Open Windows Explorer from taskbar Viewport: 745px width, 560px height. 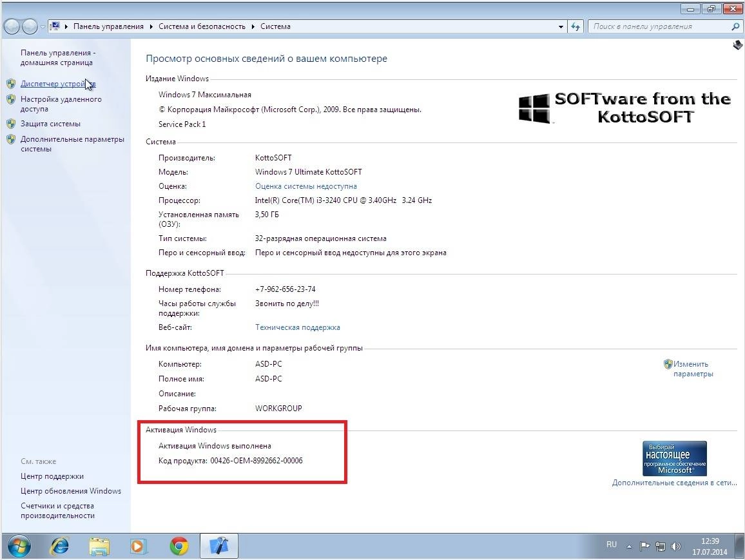[x=99, y=546]
